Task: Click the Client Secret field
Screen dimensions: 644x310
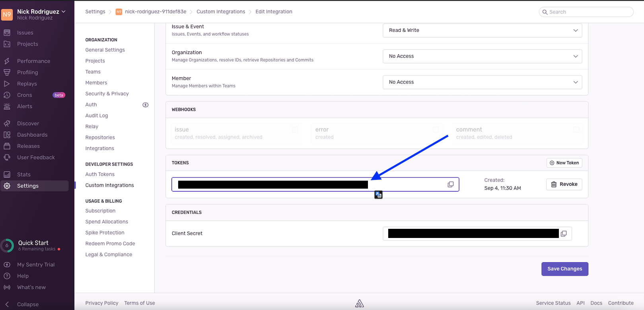Action: point(477,234)
